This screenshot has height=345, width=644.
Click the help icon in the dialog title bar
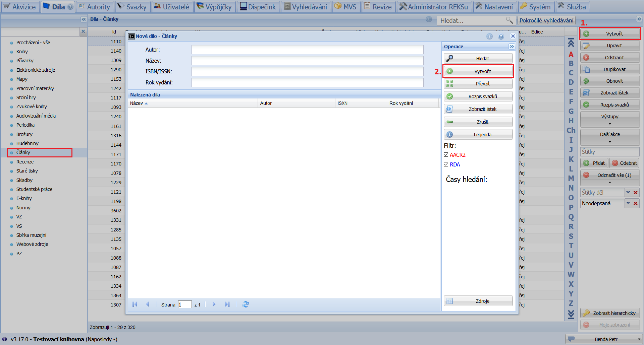point(501,36)
